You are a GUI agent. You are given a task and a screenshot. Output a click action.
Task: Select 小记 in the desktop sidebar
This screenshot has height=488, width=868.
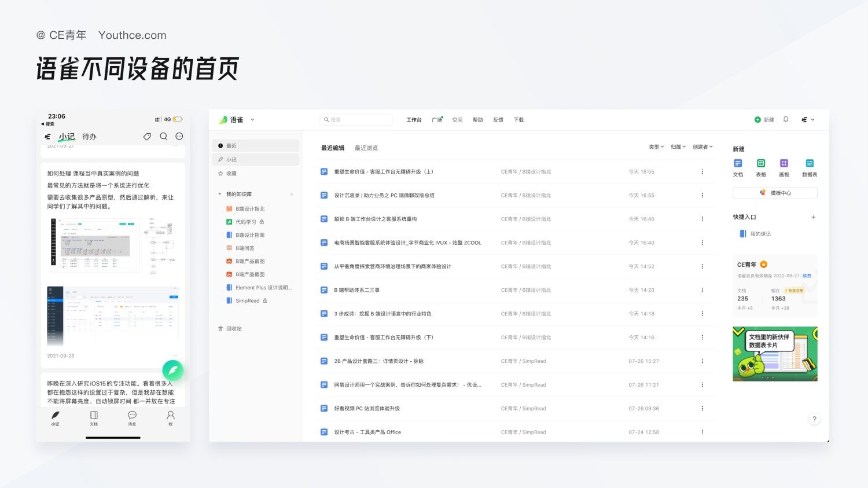(256, 160)
